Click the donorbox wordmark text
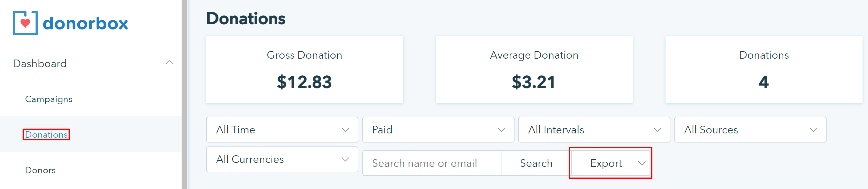The height and width of the screenshot is (189, 868). point(85,23)
